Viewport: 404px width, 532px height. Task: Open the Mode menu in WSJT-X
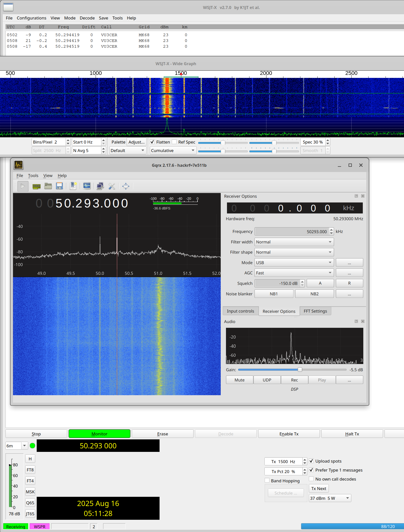pos(70,18)
